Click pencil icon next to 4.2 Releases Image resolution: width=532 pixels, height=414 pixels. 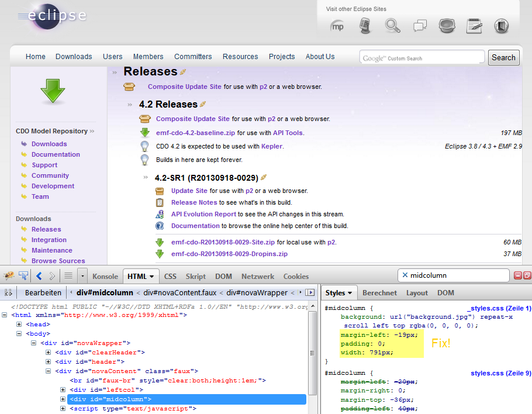(203, 104)
